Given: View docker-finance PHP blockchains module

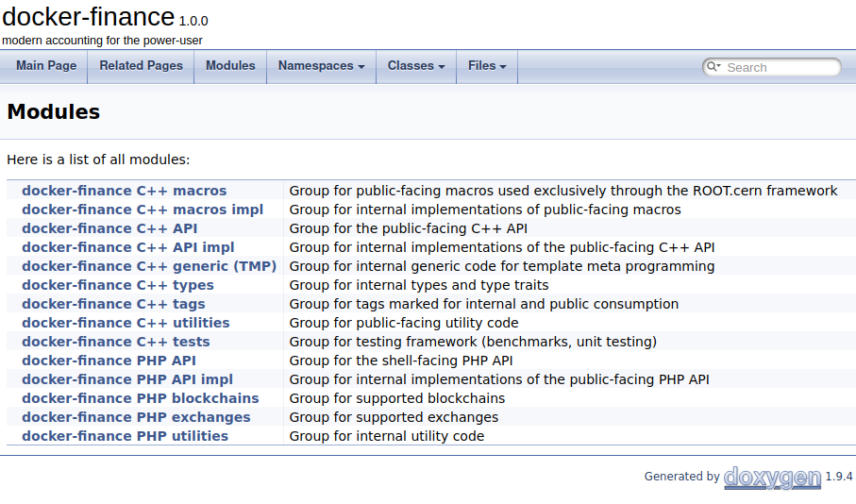Looking at the screenshot, I should [141, 398].
